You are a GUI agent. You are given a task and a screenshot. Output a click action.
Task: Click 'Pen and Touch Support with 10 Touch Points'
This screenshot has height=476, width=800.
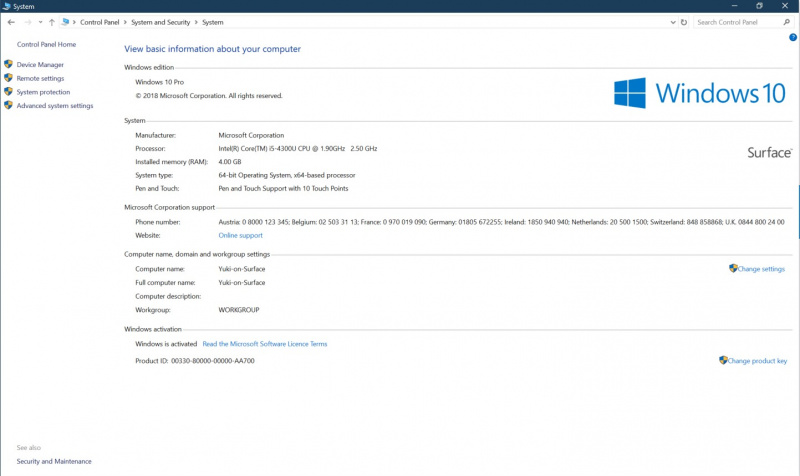coord(283,189)
